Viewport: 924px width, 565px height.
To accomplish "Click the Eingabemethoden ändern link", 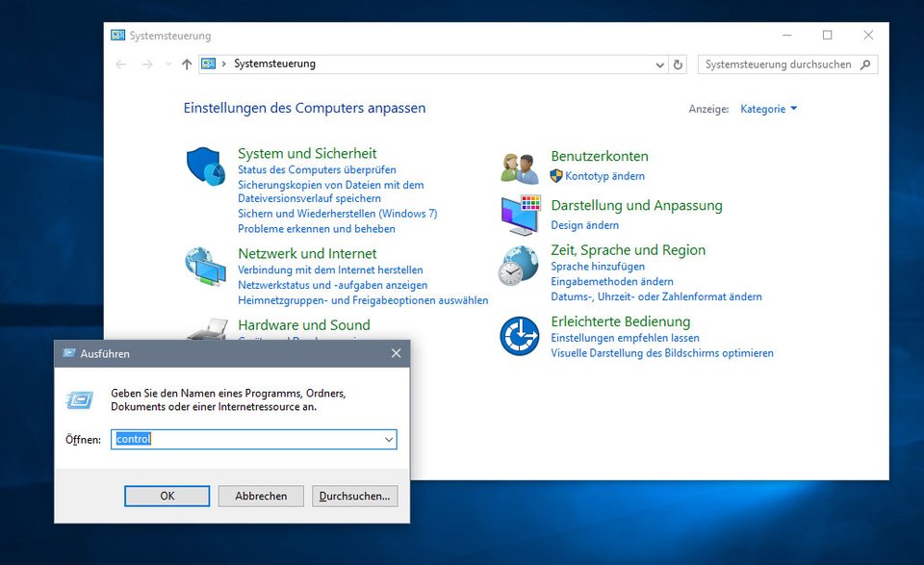I will (x=612, y=282).
